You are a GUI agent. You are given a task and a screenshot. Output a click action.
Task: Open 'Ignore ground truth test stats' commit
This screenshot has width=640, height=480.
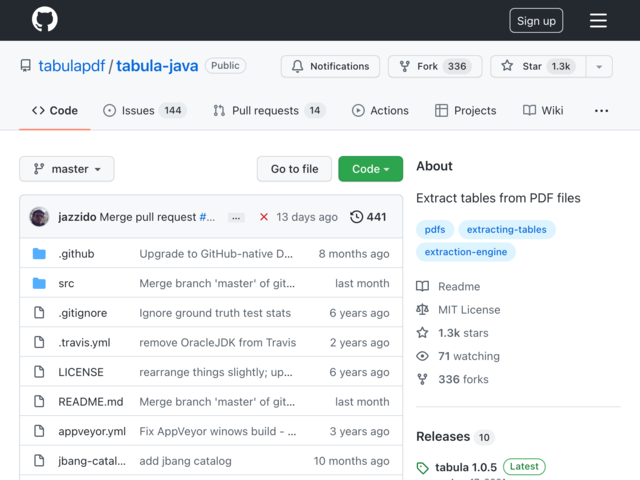click(x=215, y=313)
